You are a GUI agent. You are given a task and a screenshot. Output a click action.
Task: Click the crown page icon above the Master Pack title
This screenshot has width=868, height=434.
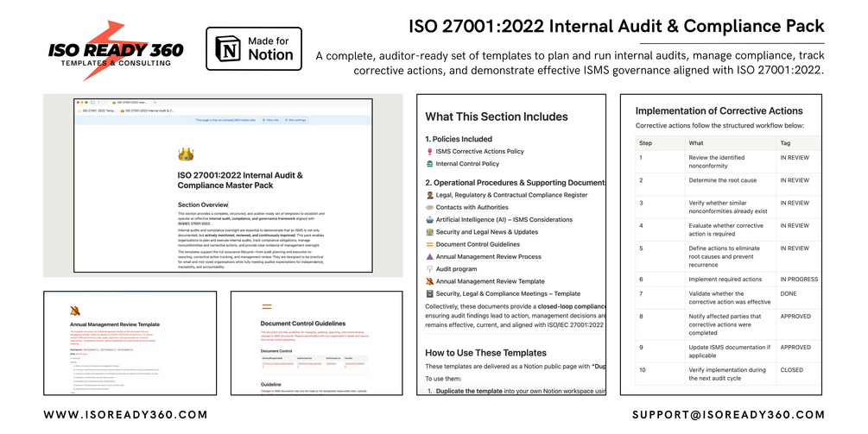pos(186,154)
